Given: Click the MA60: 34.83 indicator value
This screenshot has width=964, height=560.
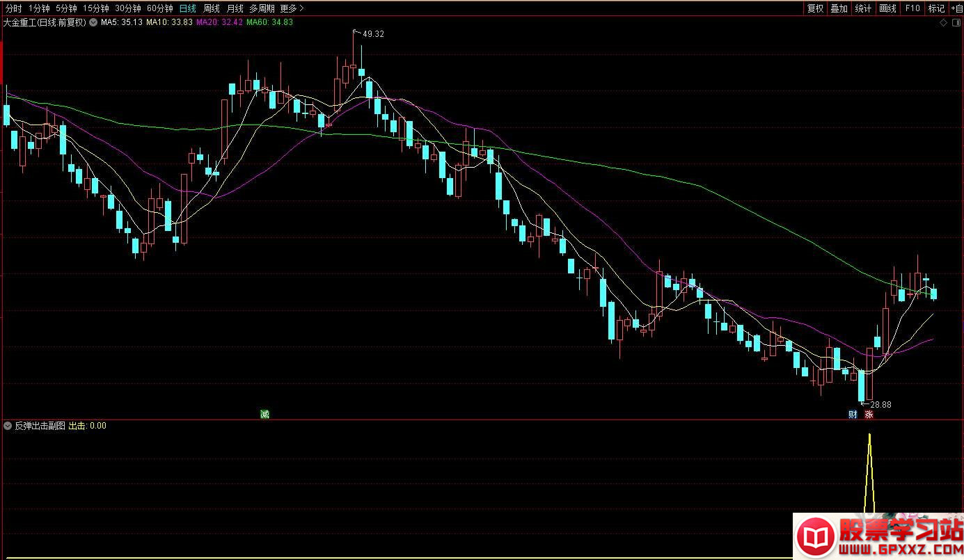Looking at the screenshot, I should (270, 22).
